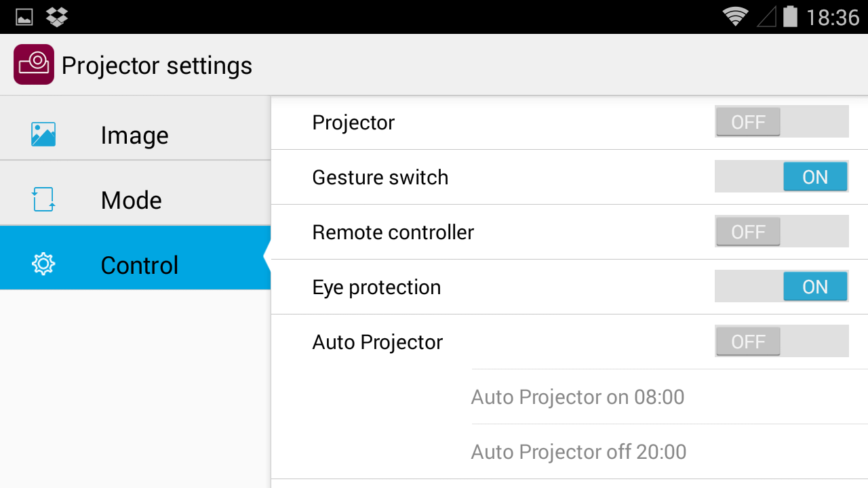The width and height of the screenshot is (868, 488).
Task: Open the gallery picture notification icon
Action: 24,17
